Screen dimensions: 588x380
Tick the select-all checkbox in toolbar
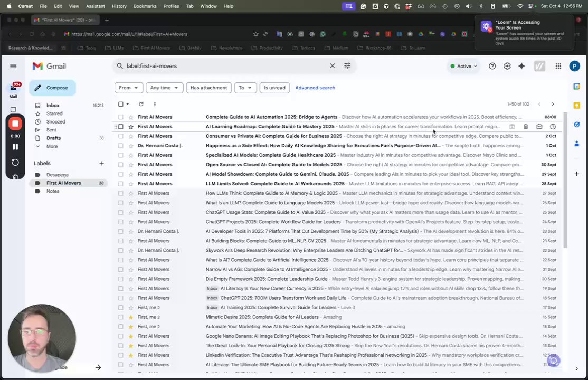click(121, 104)
